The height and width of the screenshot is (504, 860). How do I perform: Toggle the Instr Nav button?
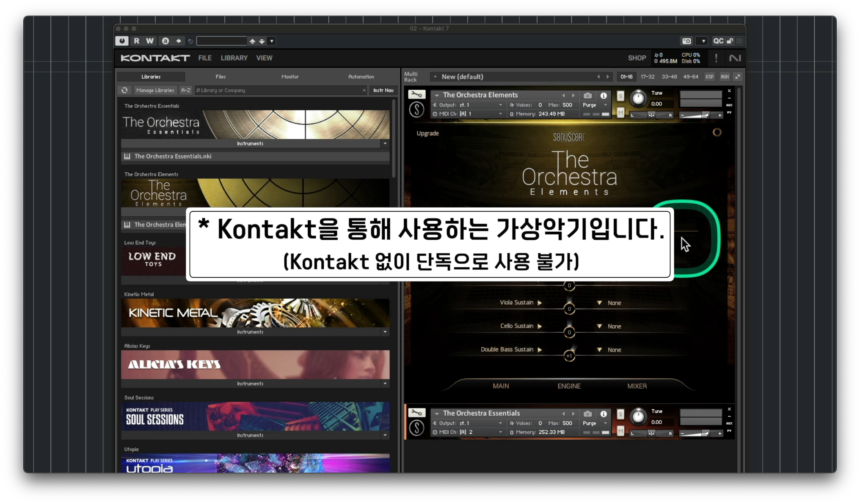(383, 90)
